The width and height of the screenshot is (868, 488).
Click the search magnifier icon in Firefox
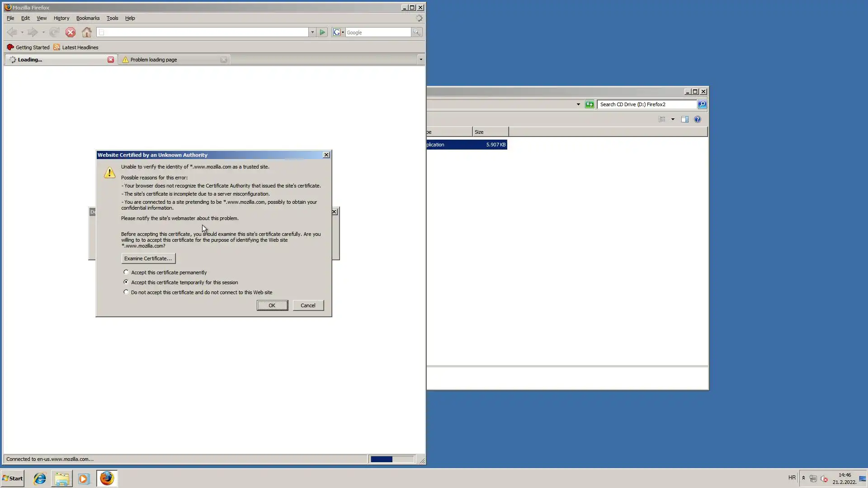tap(416, 32)
